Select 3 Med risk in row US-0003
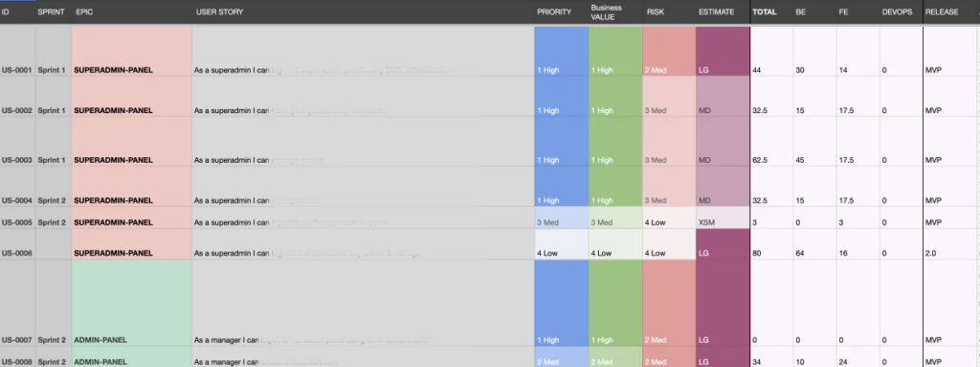The width and height of the screenshot is (980, 367). 669,142
